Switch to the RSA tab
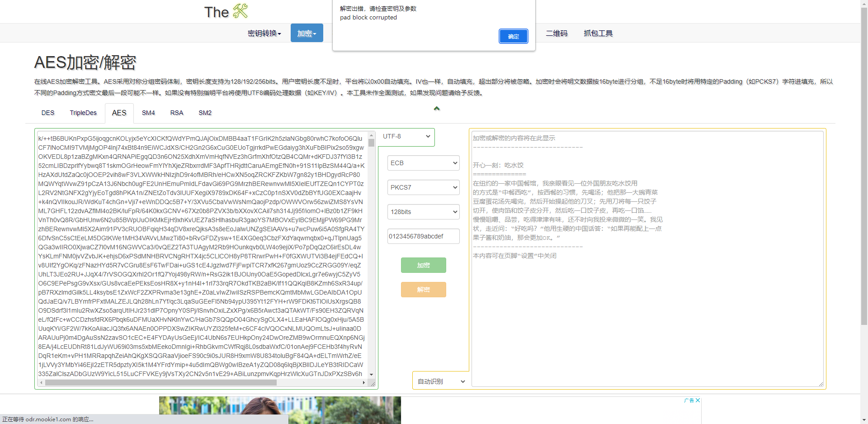 (177, 113)
